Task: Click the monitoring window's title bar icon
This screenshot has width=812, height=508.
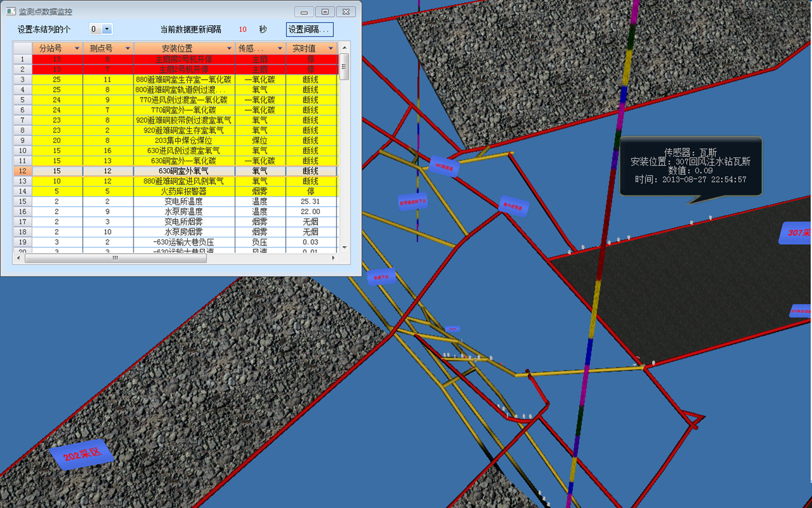Action: 11,11
